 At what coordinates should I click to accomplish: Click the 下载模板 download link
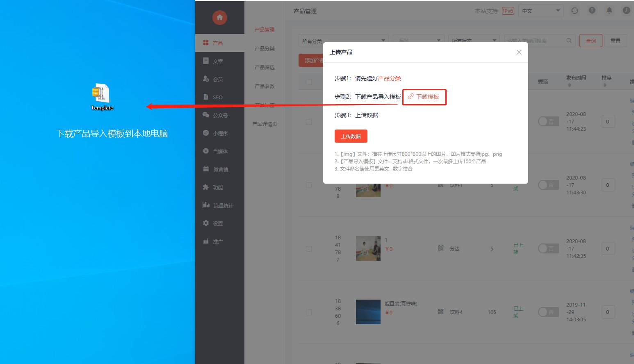[x=424, y=97]
